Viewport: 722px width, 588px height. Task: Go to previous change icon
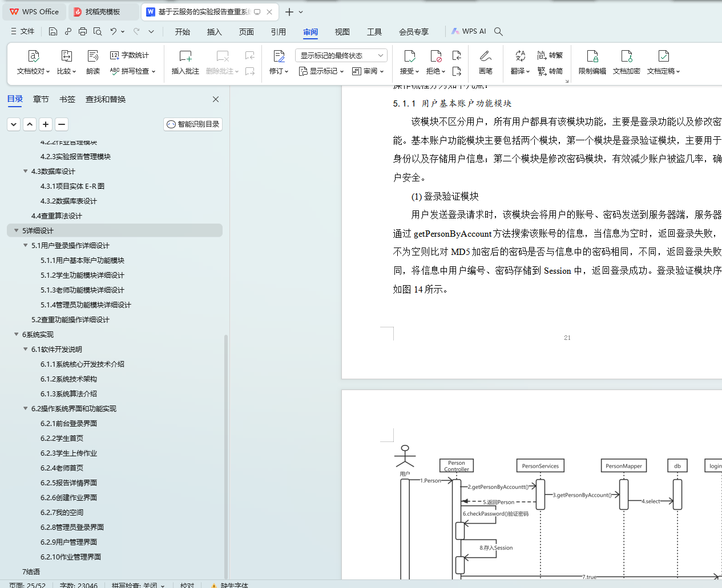pos(457,55)
